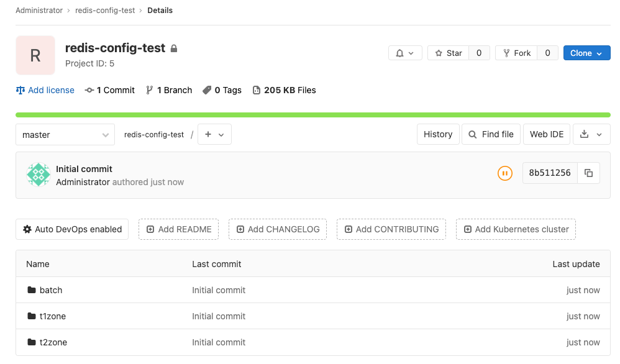Copy the commit SHA to clipboard
The image size is (620, 364).
[x=588, y=173]
